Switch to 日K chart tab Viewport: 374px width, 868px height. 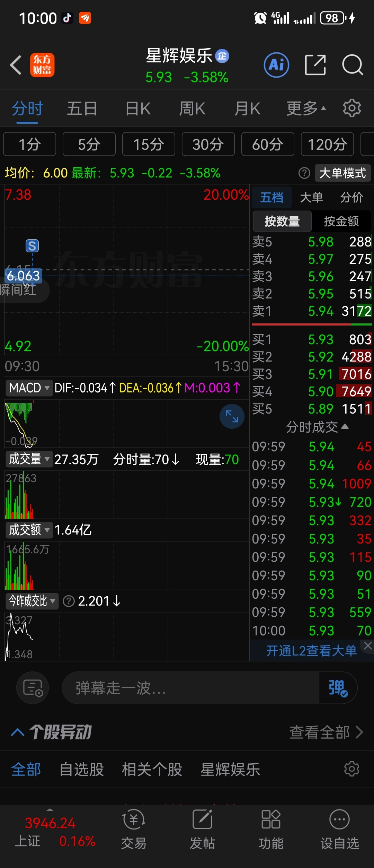[x=138, y=108]
